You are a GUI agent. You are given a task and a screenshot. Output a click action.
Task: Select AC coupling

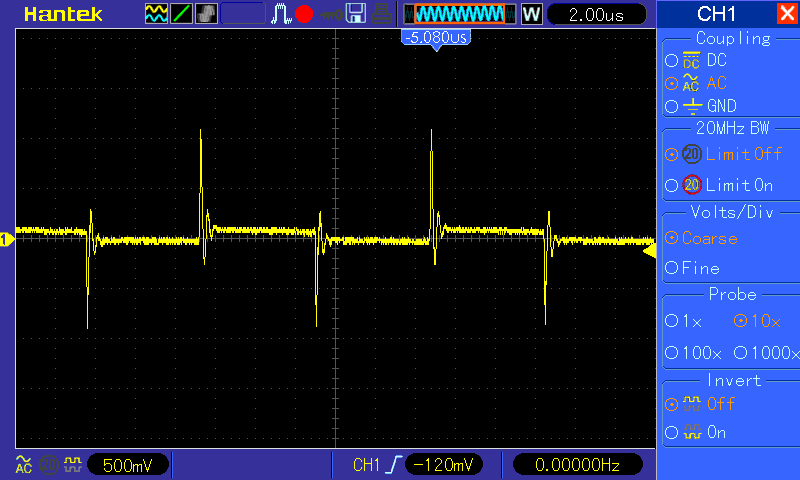point(696,83)
